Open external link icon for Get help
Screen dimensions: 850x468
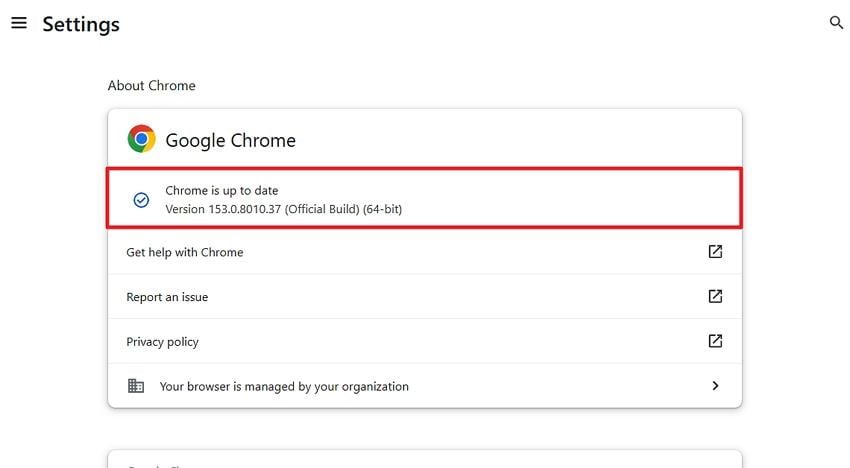(x=715, y=252)
